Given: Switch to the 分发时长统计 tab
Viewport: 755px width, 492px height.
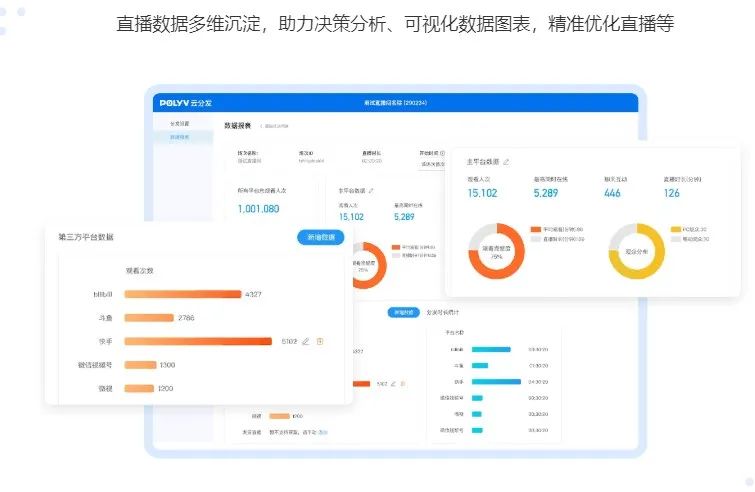Looking at the screenshot, I should [441, 313].
